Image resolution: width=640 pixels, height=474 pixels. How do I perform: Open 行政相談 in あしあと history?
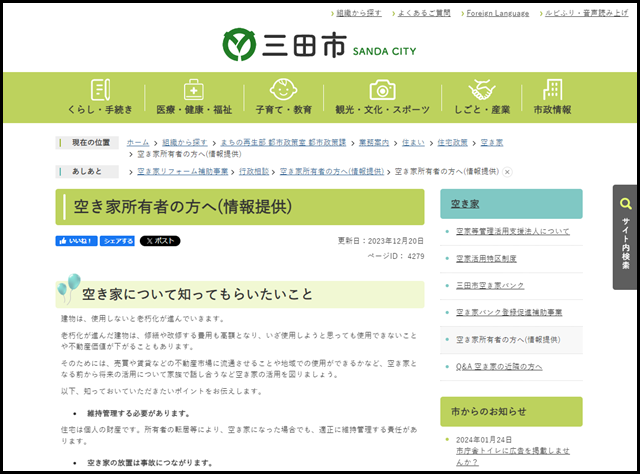(x=254, y=171)
